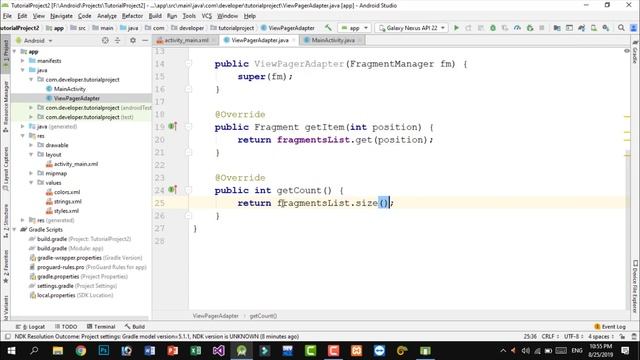The height and width of the screenshot is (360, 640).
Task: Click the Stop icon in toolbar
Action: tap(542, 28)
